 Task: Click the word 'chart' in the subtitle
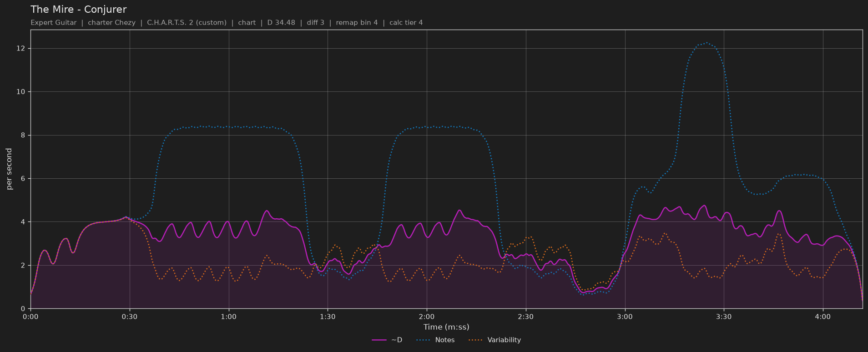pos(247,22)
